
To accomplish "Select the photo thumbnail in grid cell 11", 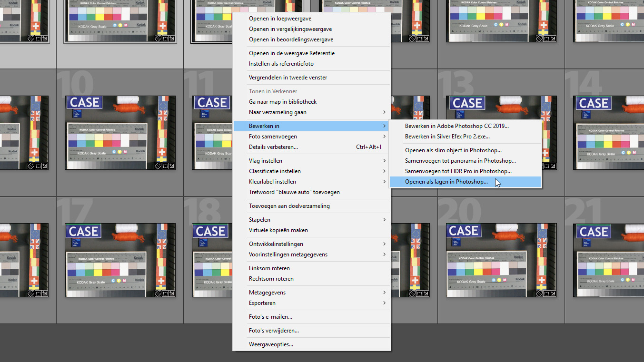I will tap(212, 133).
